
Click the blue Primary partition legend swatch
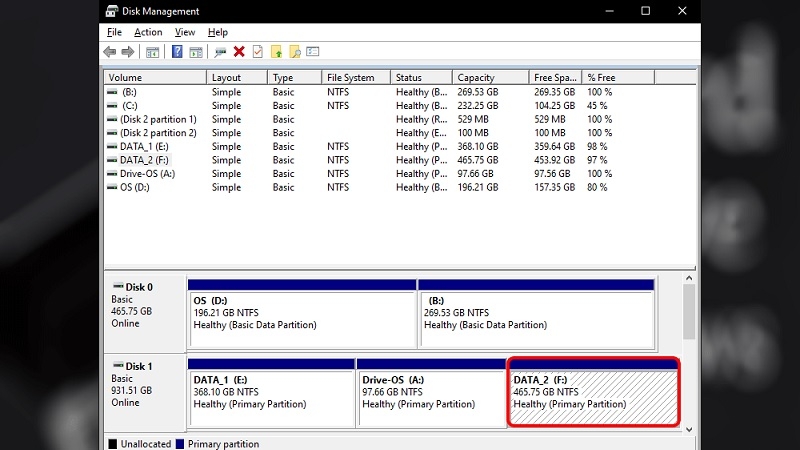point(180,444)
